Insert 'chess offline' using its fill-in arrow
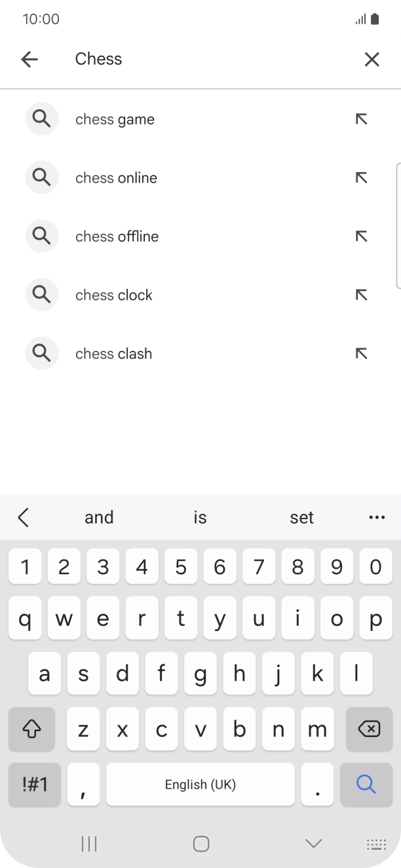401x868 pixels. coord(361,236)
